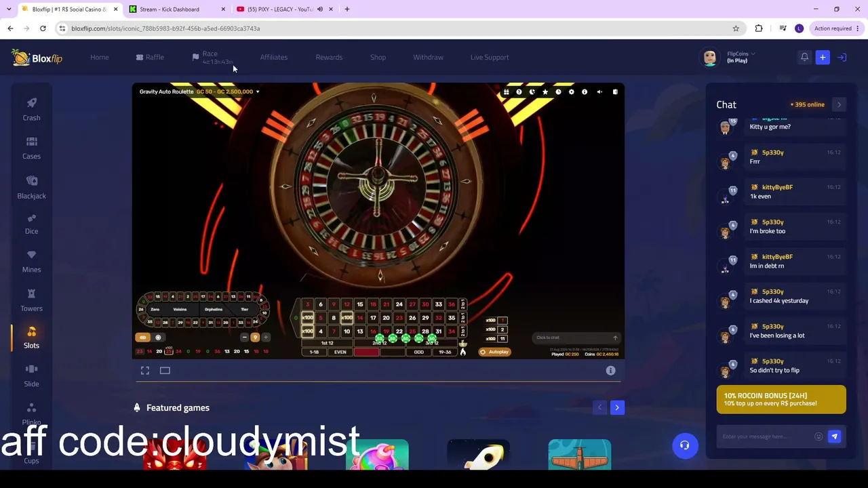This screenshot has height=488, width=868.
Task: Click the roulette exit icon at top-right
Action: pyautogui.click(x=615, y=92)
